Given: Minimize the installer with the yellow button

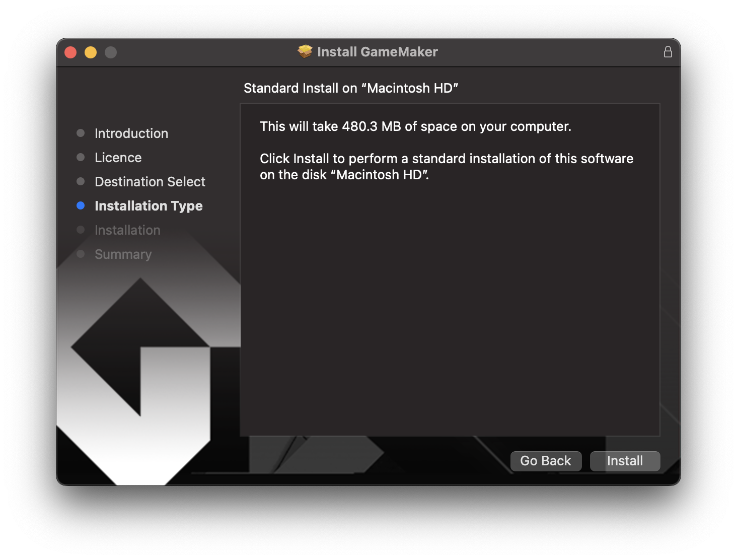Looking at the screenshot, I should pyautogui.click(x=91, y=52).
